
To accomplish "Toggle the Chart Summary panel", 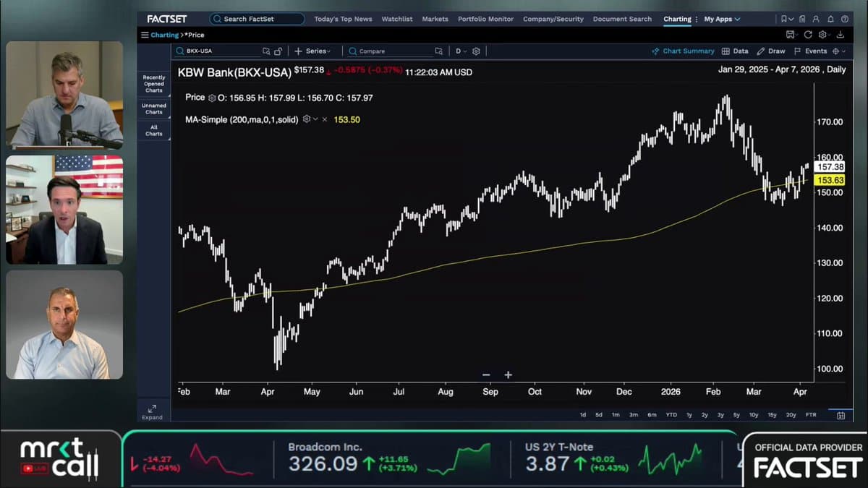I will click(683, 51).
